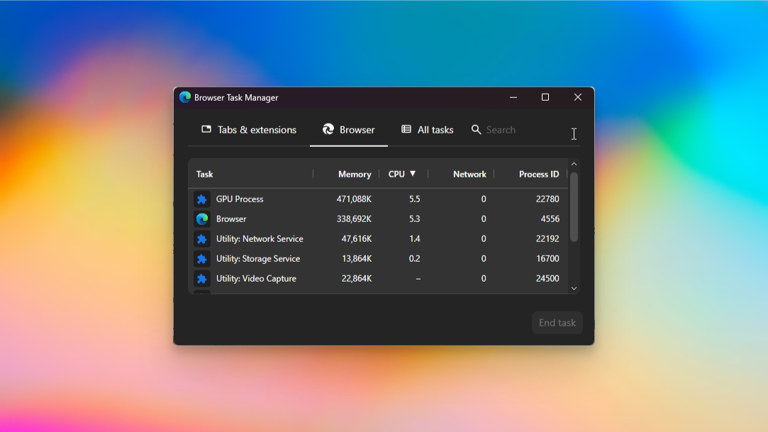This screenshot has width=768, height=432.
Task: Click the search magnifier icon
Action: [x=476, y=130]
